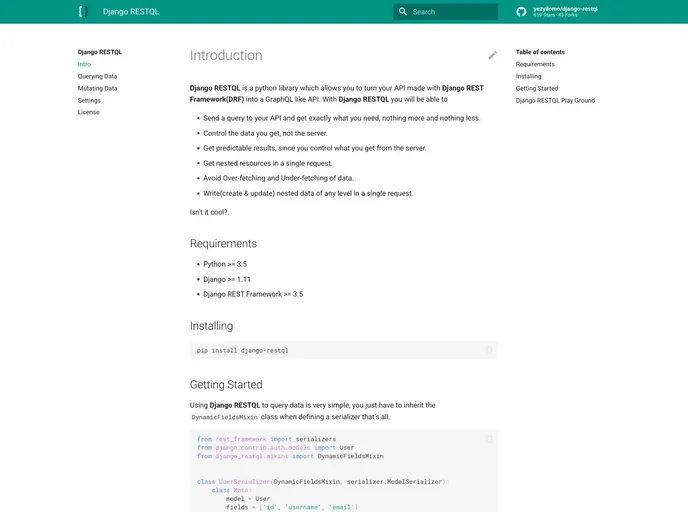Open the Intro page in sidebar

[x=84, y=64]
